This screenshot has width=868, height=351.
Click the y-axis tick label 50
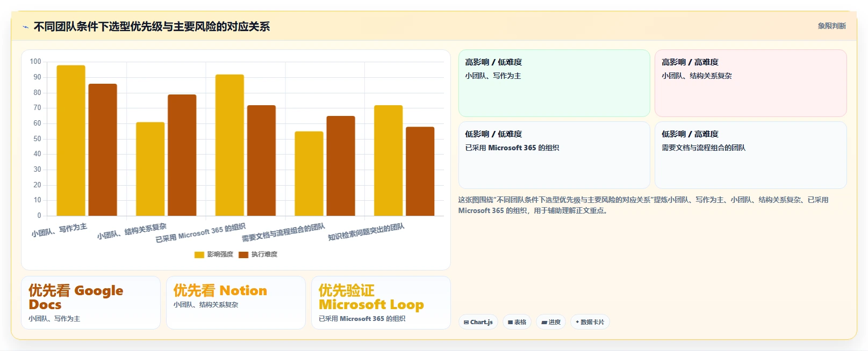click(x=37, y=138)
